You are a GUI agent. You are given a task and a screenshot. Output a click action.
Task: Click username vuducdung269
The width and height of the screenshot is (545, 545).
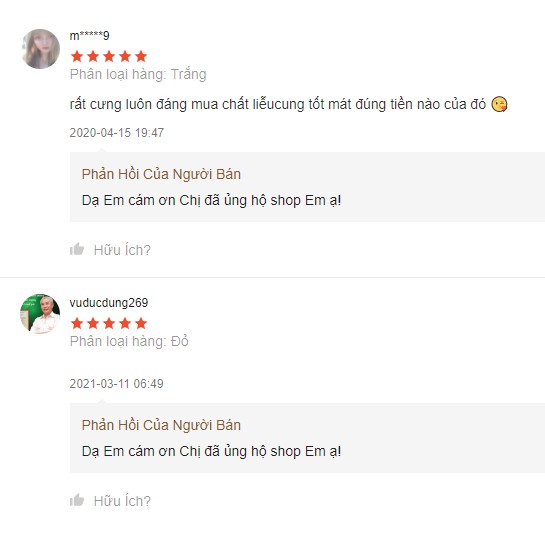pyautogui.click(x=109, y=303)
